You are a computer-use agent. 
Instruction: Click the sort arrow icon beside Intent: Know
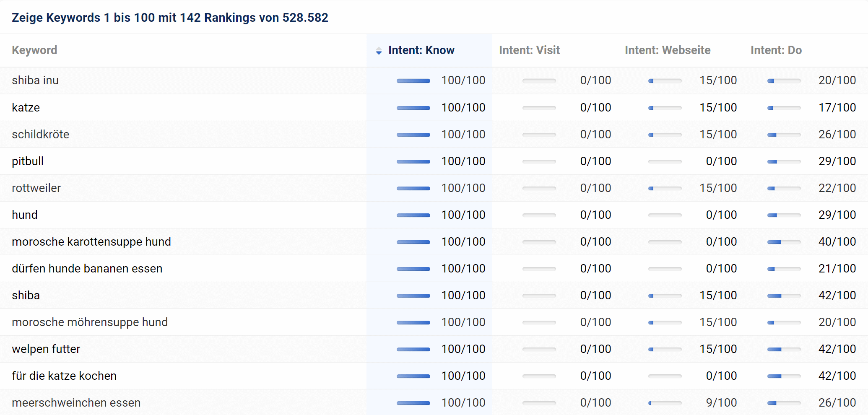pyautogui.click(x=379, y=51)
